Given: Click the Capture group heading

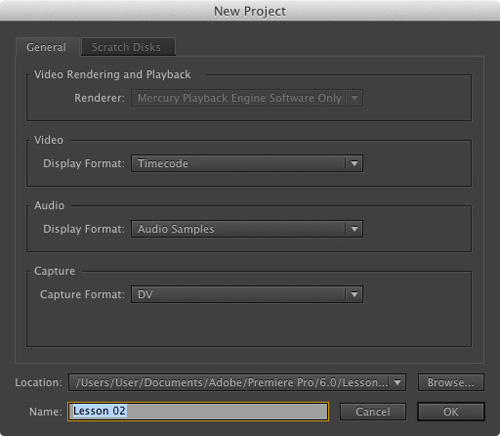Looking at the screenshot, I should (54, 271).
